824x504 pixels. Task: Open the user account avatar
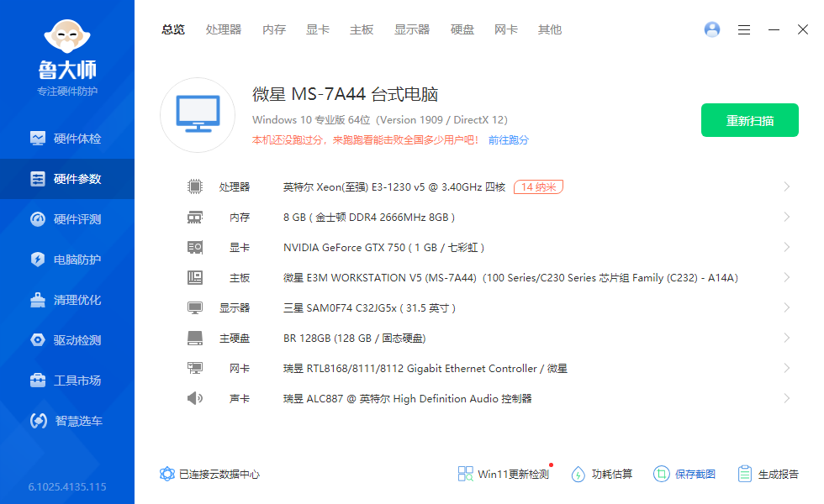tap(712, 29)
